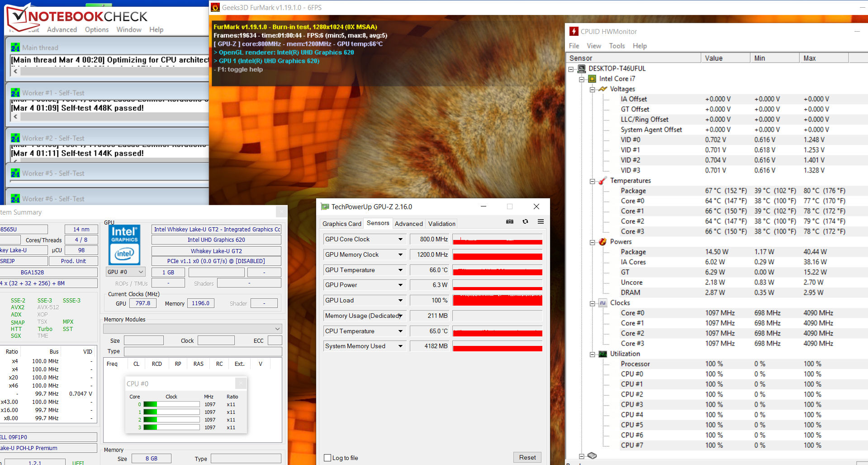Viewport: 868px width, 465px height.
Task: Collapse the Clocks tree node
Action: point(592,303)
